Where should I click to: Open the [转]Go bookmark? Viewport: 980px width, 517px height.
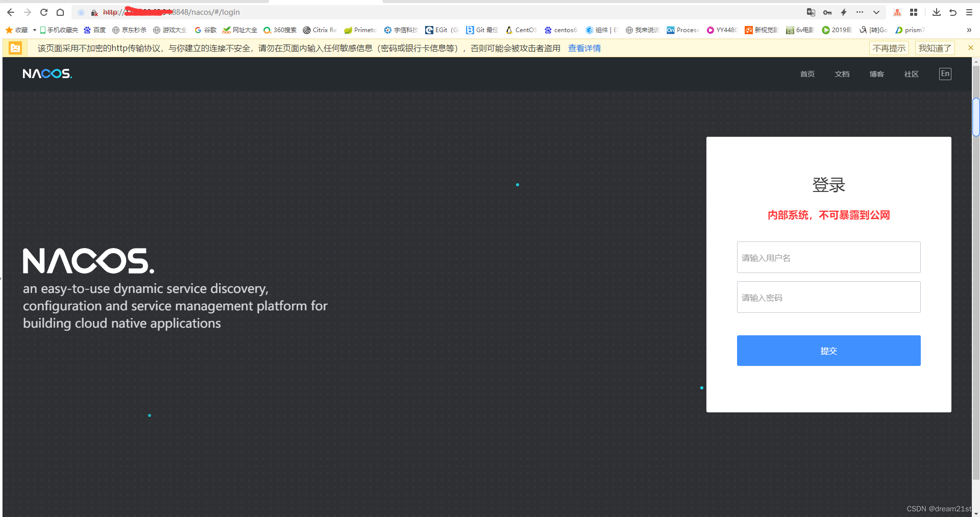[874, 30]
